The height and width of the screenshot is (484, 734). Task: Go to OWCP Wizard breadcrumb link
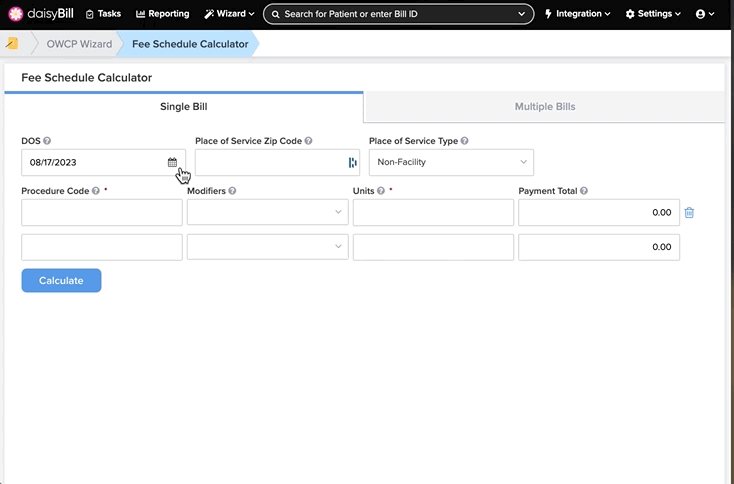(x=79, y=44)
